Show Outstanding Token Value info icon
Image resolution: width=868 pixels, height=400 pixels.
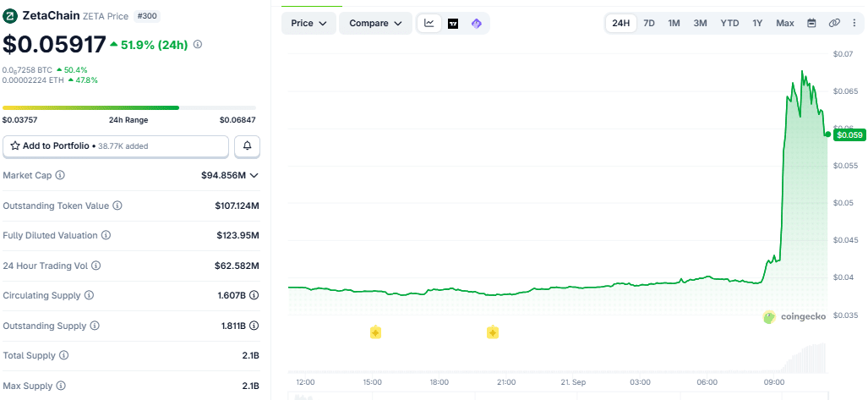point(117,205)
